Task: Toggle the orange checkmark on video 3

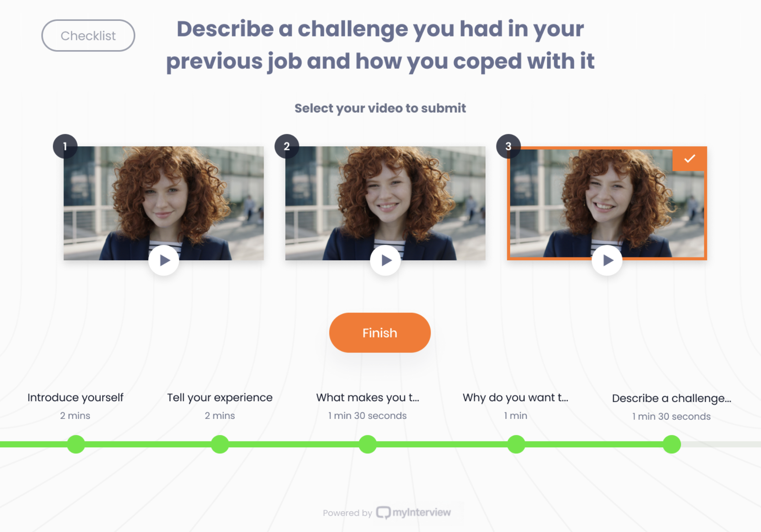Action: coord(690,159)
